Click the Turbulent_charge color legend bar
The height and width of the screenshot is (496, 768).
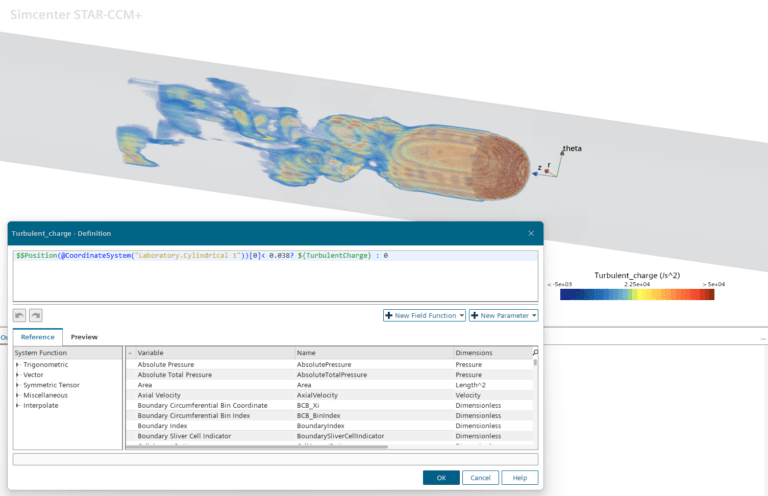click(x=637, y=295)
